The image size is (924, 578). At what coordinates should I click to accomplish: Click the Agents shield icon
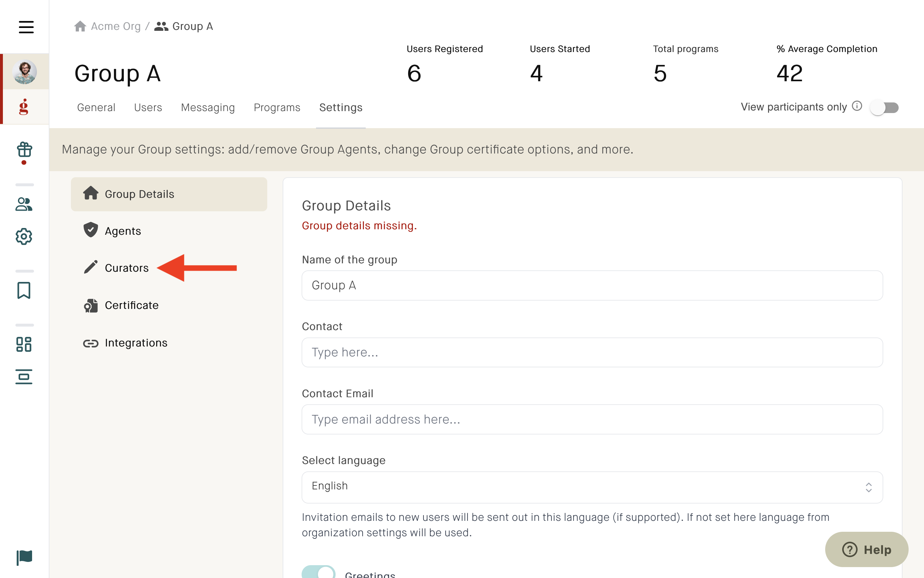pyautogui.click(x=90, y=230)
